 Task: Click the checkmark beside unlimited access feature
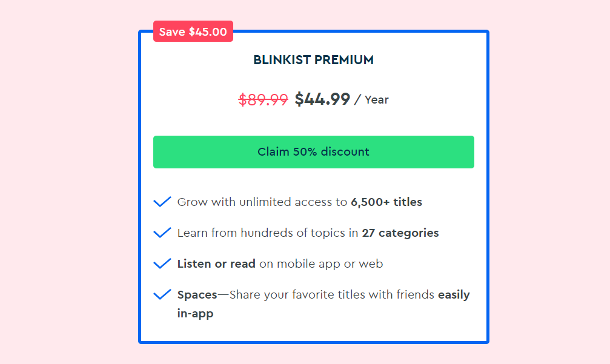point(162,202)
